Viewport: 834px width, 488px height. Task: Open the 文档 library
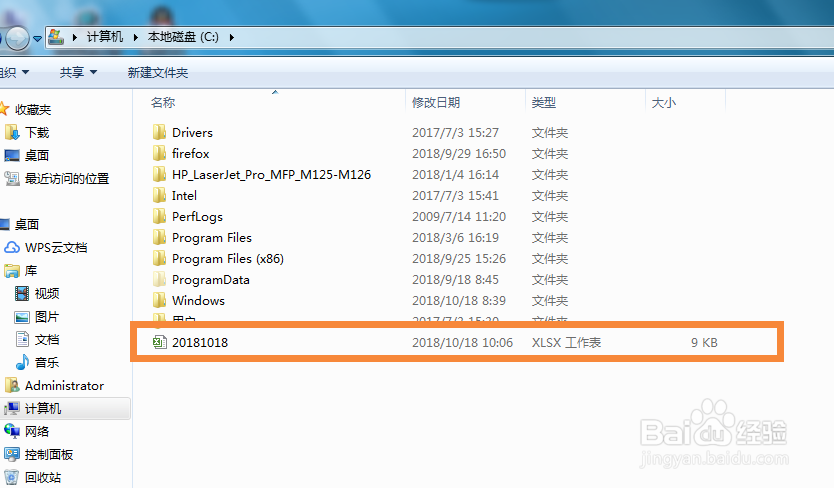[47, 340]
